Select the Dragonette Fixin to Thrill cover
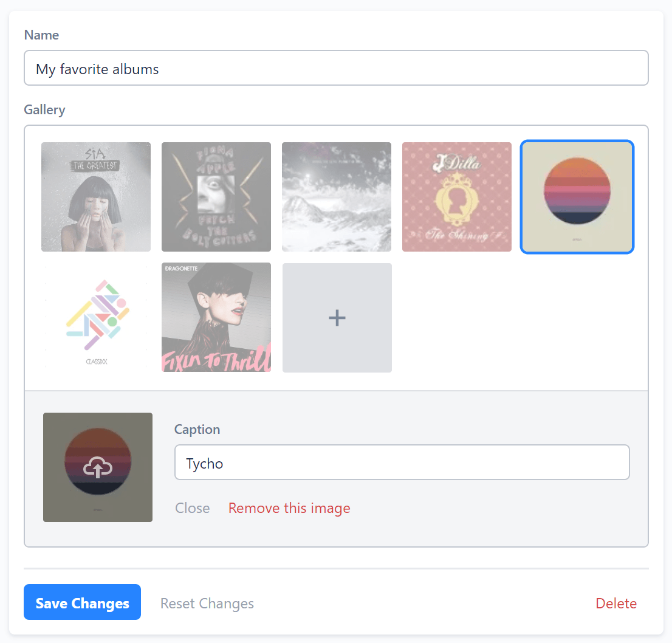672x643 pixels. coord(216,317)
